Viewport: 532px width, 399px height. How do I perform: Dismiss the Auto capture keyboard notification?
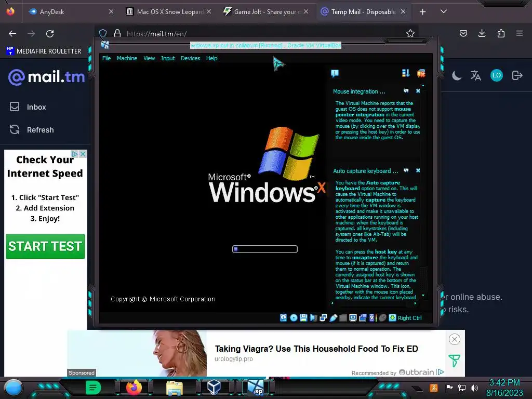(x=418, y=170)
